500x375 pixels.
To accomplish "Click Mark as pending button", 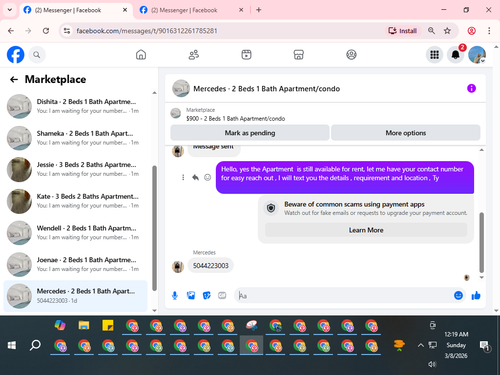I will click(250, 133).
